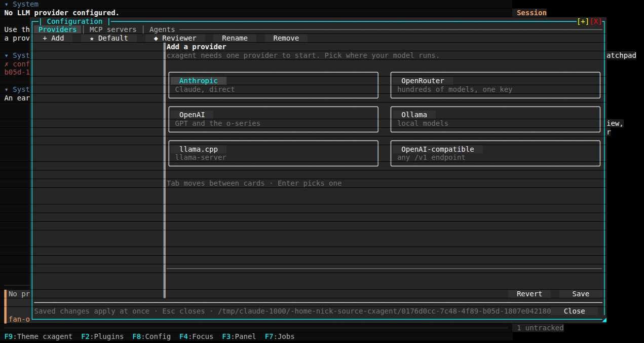The width and height of the screenshot is (644, 343).
Task: Click the Session panel header
Action: [x=532, y=13]
